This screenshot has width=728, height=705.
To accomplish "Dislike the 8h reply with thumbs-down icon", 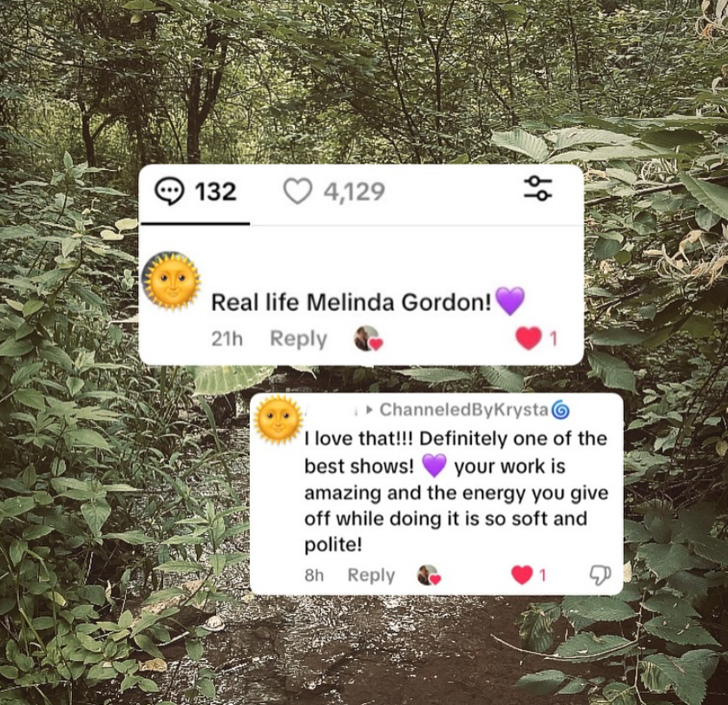I will pos(600,575).
